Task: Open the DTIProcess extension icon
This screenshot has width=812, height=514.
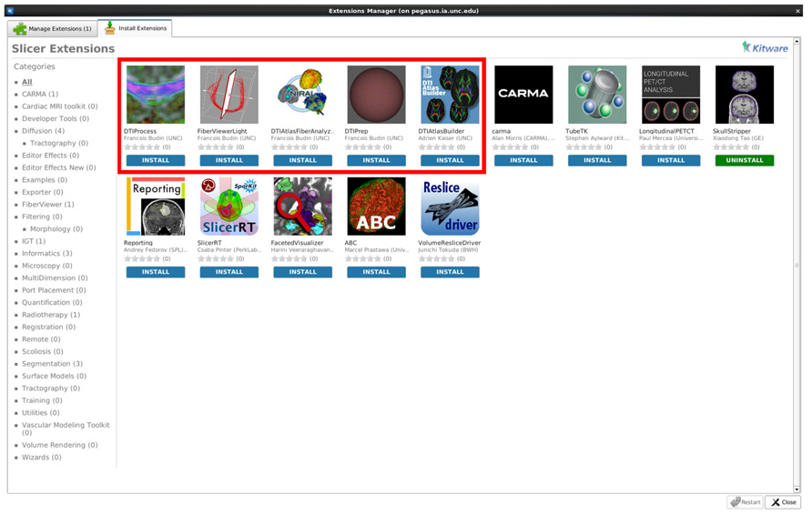Action: (156, 95)
